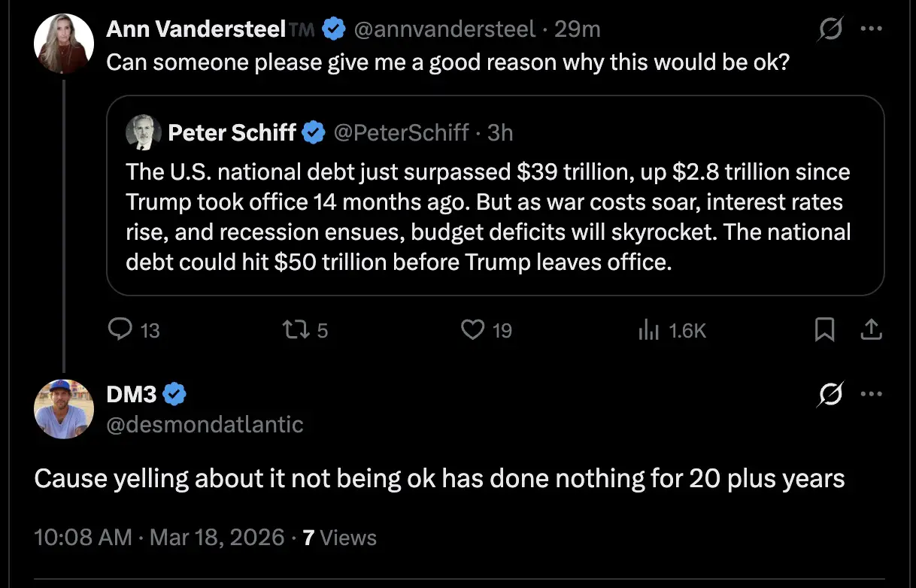This screenshot has height=588, width=916.
Task: Open the quoted Peter Schiff tweet
Action: pos(489,218)
